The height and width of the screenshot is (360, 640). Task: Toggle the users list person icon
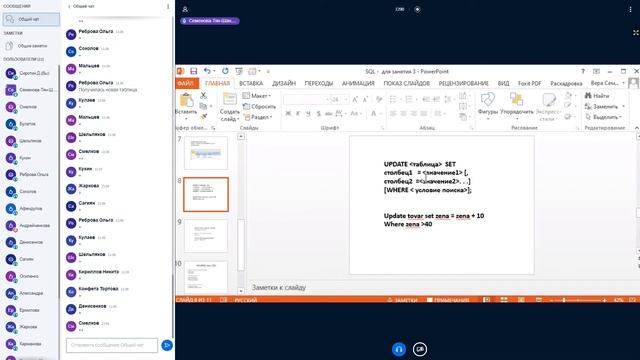(185, 9)
